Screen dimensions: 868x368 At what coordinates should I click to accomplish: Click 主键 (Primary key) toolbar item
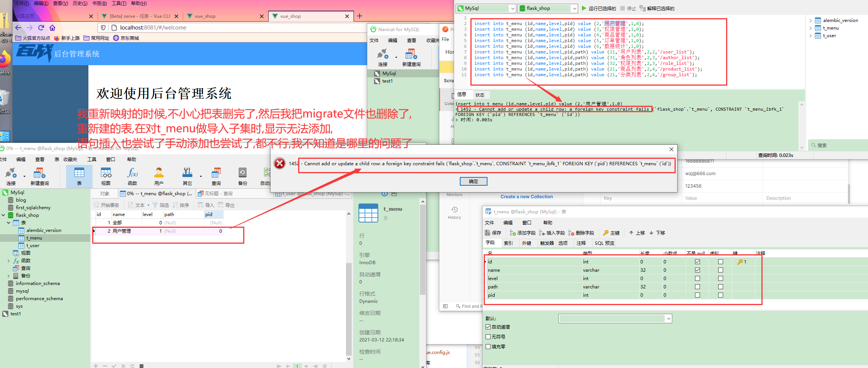(611, 233)
